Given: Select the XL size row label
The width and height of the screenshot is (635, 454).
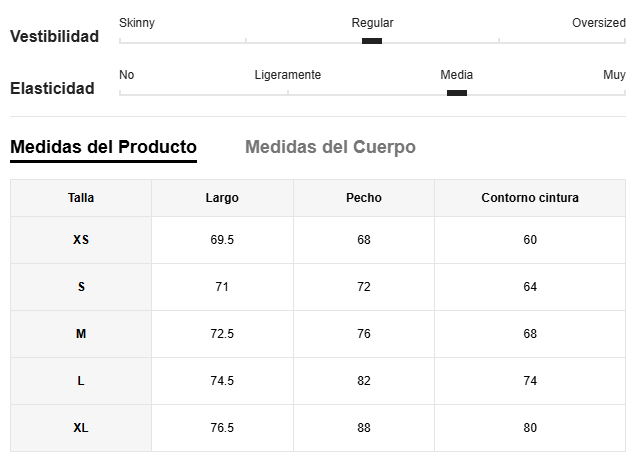Looking at the screenshot, I should pyautogui.click(x=81, y=428).
